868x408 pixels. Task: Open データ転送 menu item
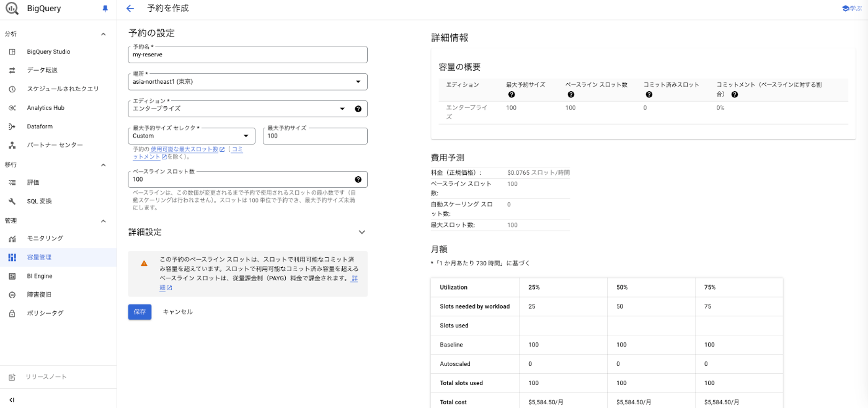tap(58, 70)
